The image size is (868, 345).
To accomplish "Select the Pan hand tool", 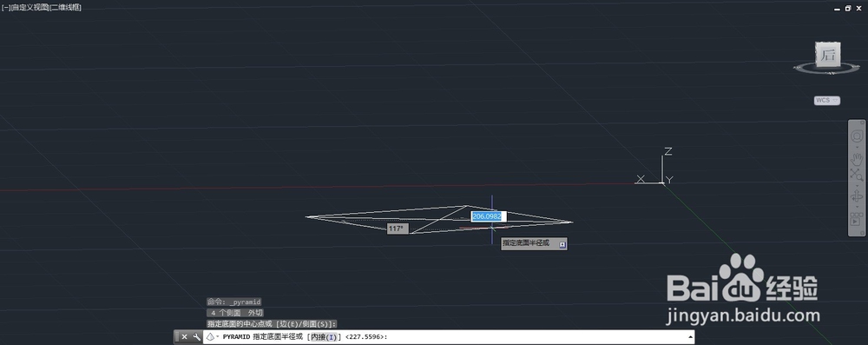I will pos(857,159).
